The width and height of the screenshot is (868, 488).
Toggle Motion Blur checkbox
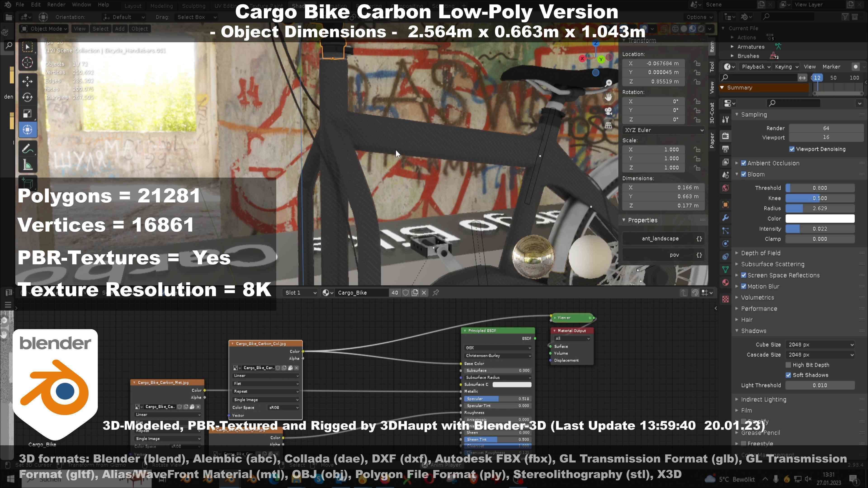[744, 286]
